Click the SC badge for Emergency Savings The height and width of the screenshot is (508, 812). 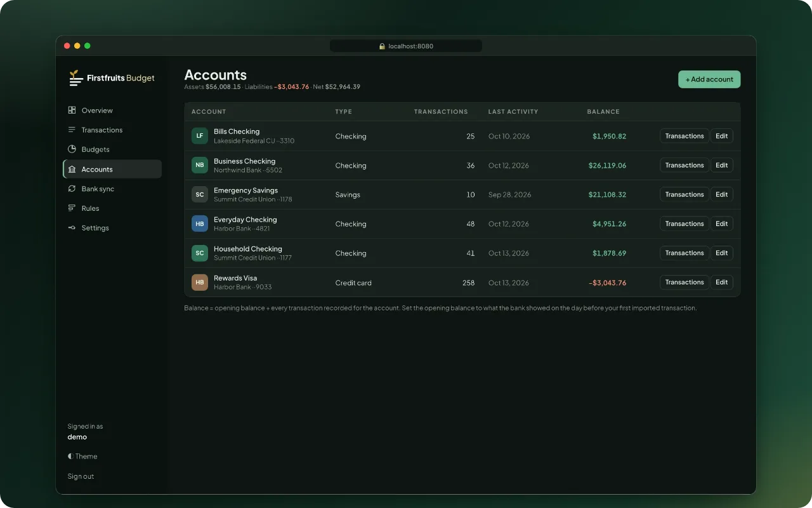click(x=200, y=194)
